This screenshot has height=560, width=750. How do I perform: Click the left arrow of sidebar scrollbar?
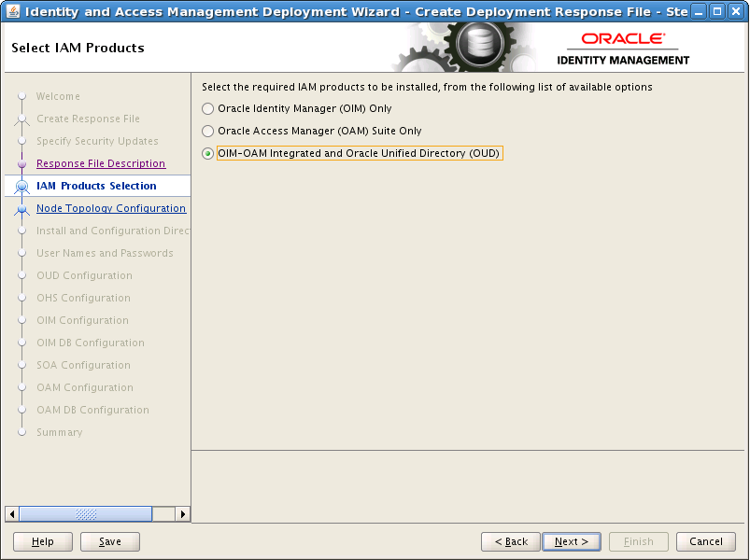[x=12, y=514]
